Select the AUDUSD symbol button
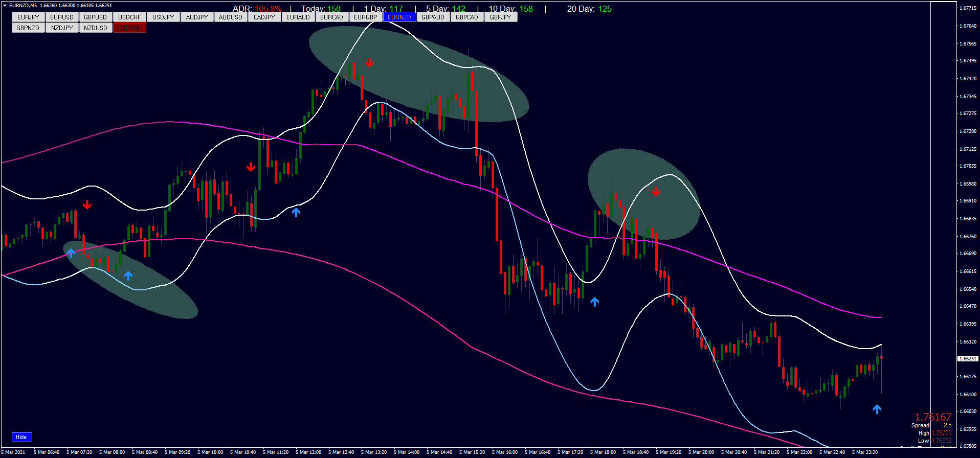980x458 pixels. [x=231, y=17]
